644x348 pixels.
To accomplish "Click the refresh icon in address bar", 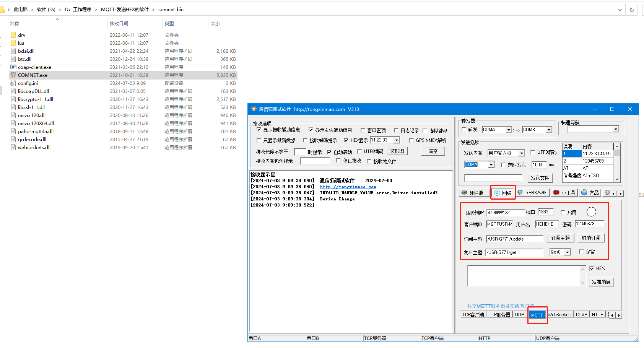I will 632,10.
